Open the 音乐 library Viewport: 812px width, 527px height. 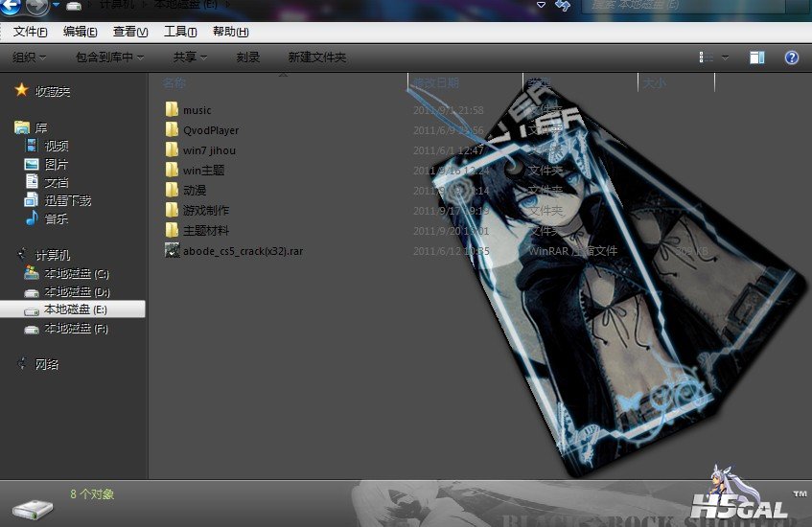[x=57, y=218]
